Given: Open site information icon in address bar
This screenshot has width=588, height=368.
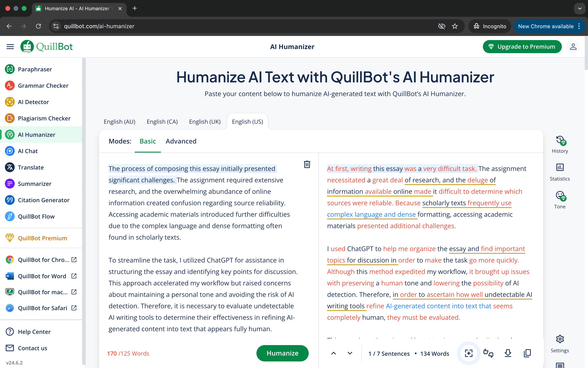Looking at the screenshot, I should click(56, 26).
